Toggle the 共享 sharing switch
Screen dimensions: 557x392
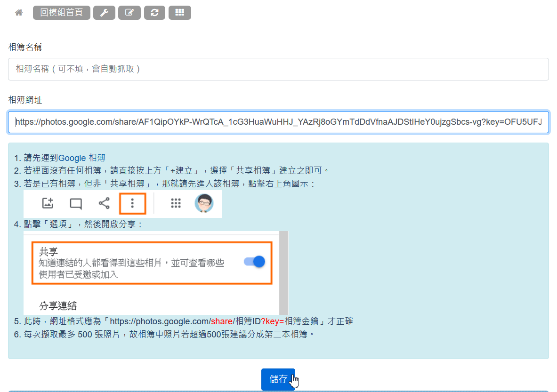(255, 262)
